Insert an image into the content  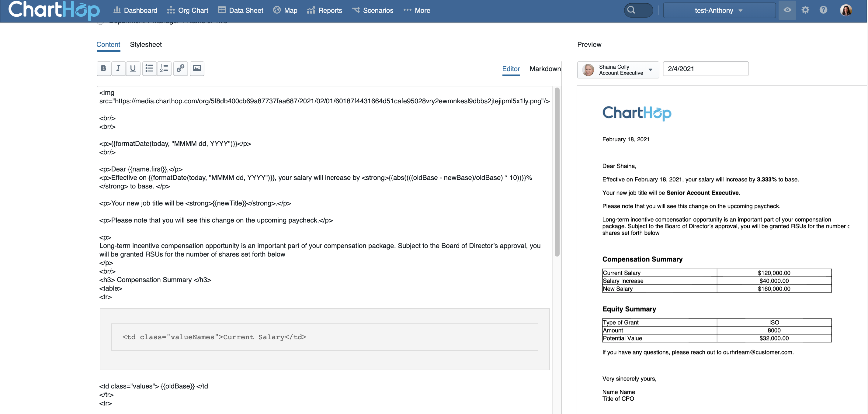tap(197, 68)
